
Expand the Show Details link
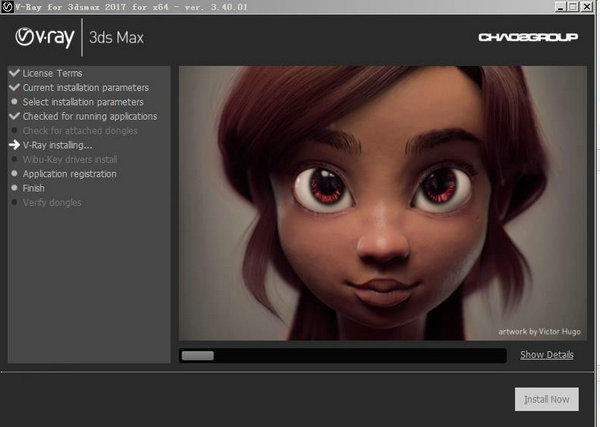(x=546, y=355)
